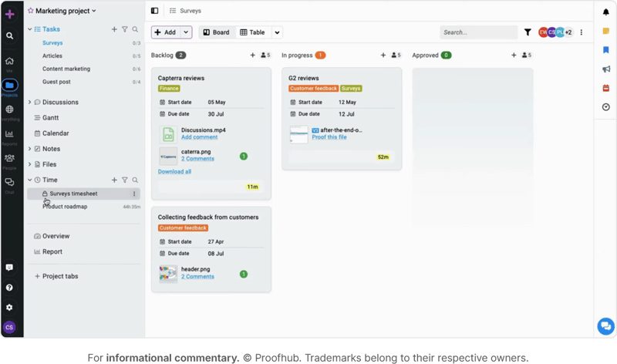The width and height of the screenshot is (617, 364).
Task: Click the filter funnel icon beside search
Action: 528,32
